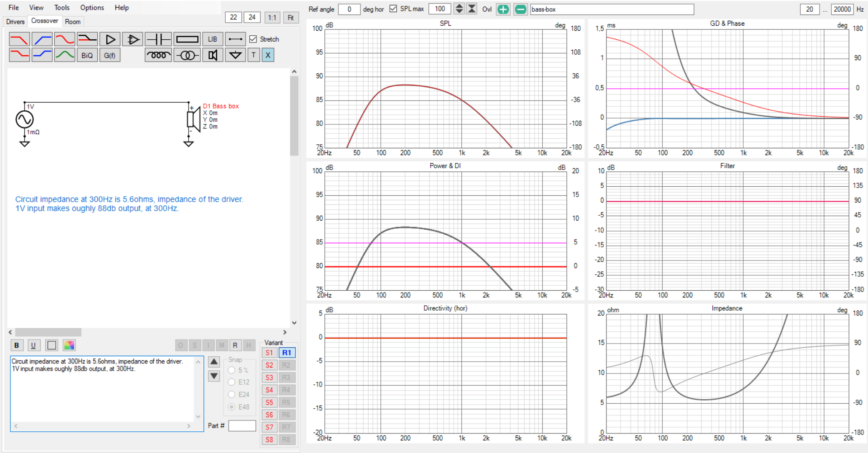The width and height of the screenshot is (868, 453).
Task: Select variant S2
Action: [x=270, y=365]
